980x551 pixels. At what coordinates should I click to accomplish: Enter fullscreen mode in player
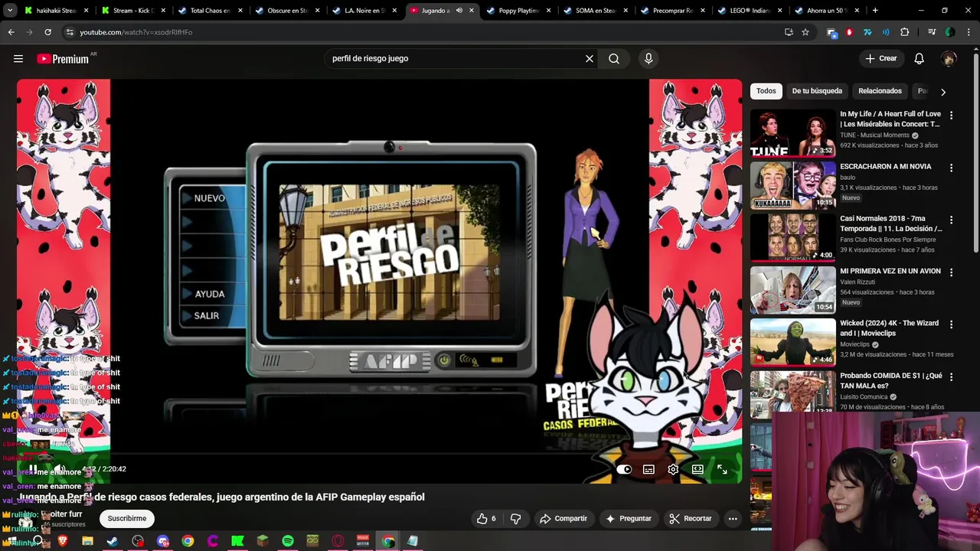point(722,469)
